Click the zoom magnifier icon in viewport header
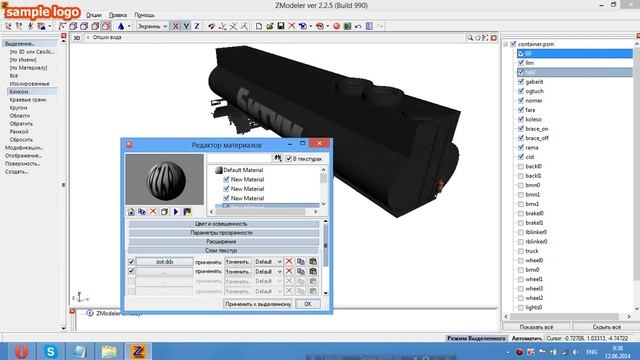The image size is (640, 360). point(470,38)
